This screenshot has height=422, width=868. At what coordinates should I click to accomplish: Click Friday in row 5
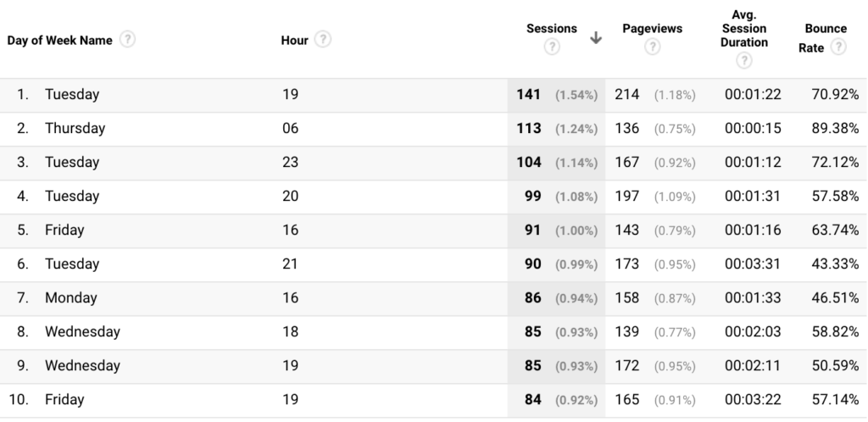[64, 230]
